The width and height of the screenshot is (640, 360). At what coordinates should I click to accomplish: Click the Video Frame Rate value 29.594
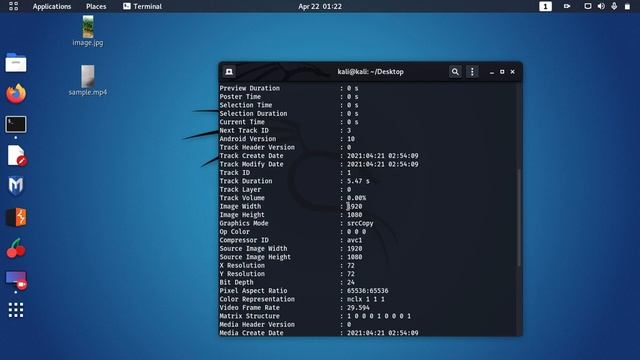click(358, 308)
